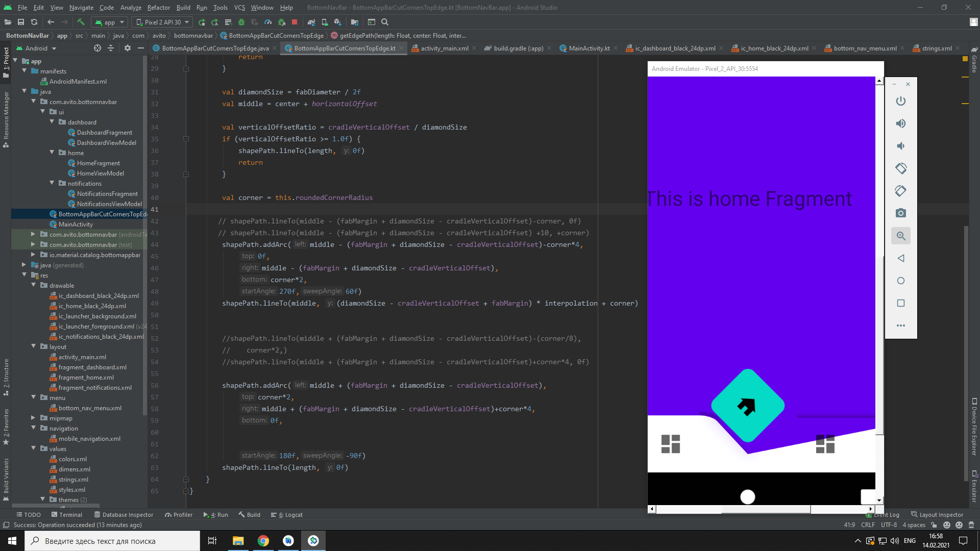Click the red Stop button icon
Screen dimensions: 980x551
(x=295, y=22)
